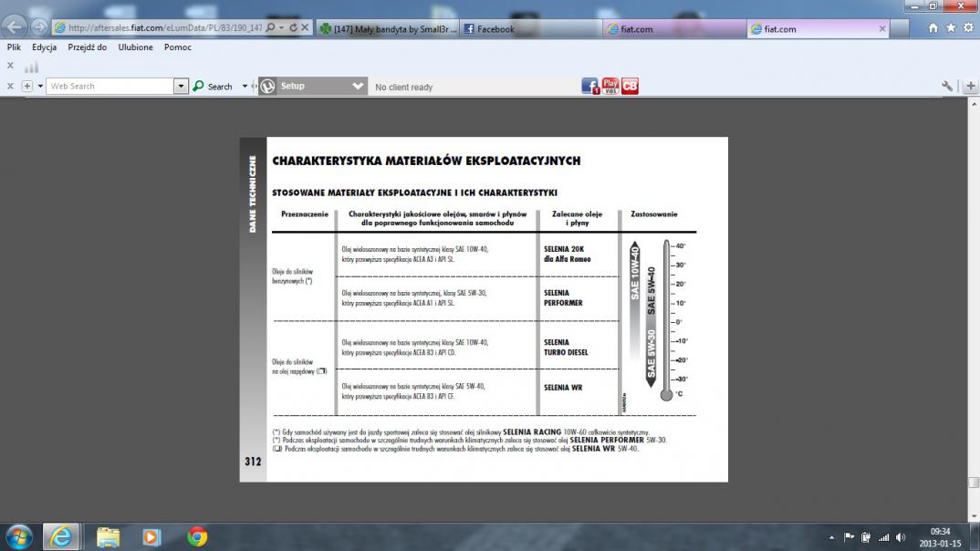Image resolution: width=980 pixels, height=551 pixels.
Task: Launch Windows Media Player from taskbar
Action: (151, 536)
